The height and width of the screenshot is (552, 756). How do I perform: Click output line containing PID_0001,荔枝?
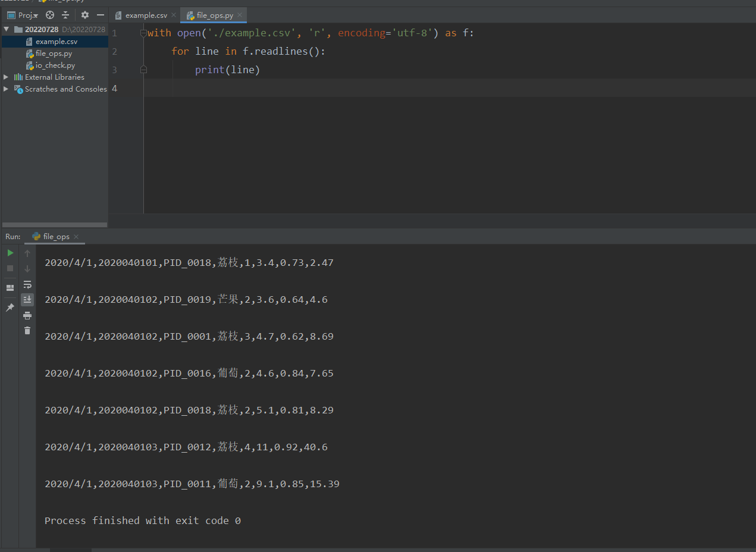(x=189, y=336)
